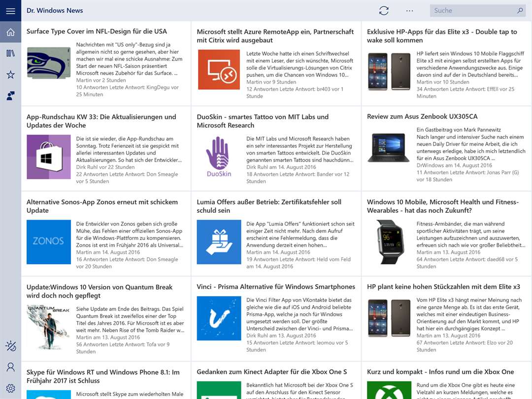Screen dimensions: 532x399
Task: Open the Xbox logo green thumbnail
Action: [389, 390]
